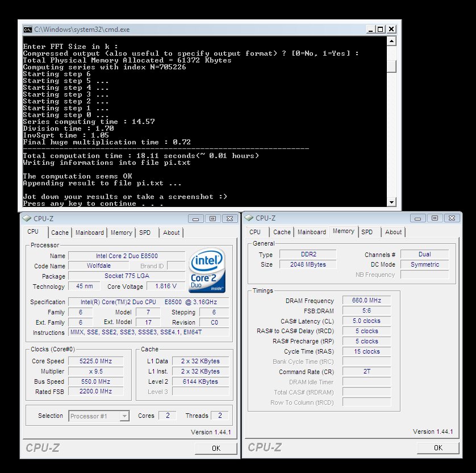
Task: Click the memory Size value 2048 MBytes
Action: pos(308,264)
